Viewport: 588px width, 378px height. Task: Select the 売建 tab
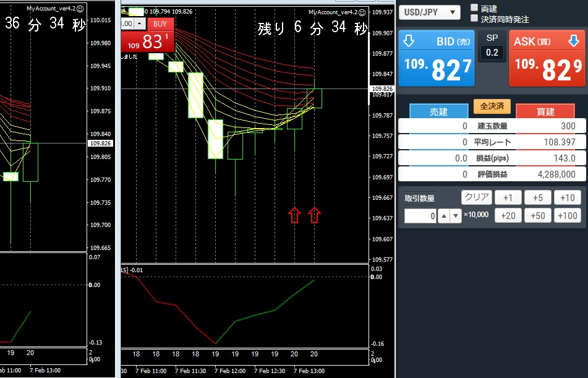pos(439,111)
